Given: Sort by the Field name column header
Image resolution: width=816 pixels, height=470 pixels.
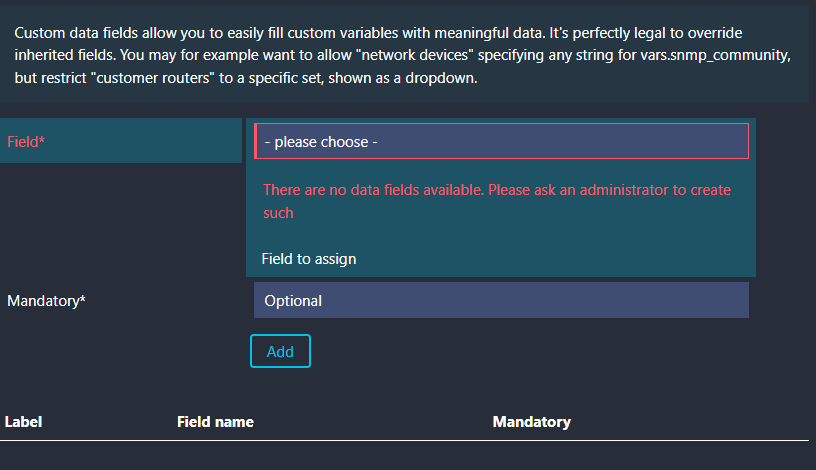Looking at the screenshot, I should point(215,422).
